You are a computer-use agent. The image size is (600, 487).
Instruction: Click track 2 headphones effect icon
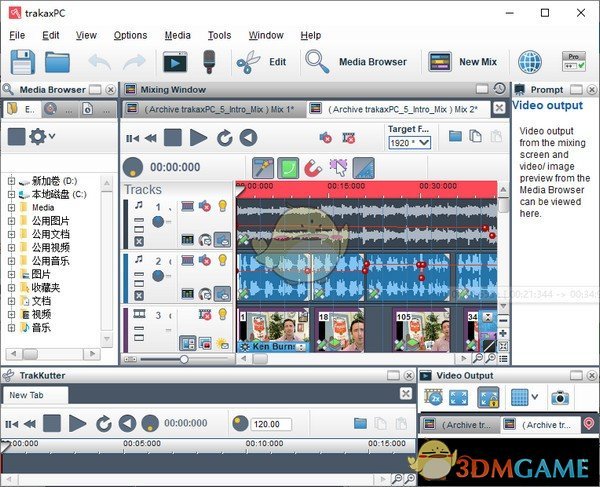pyautogui.click(x=205, y=294)
